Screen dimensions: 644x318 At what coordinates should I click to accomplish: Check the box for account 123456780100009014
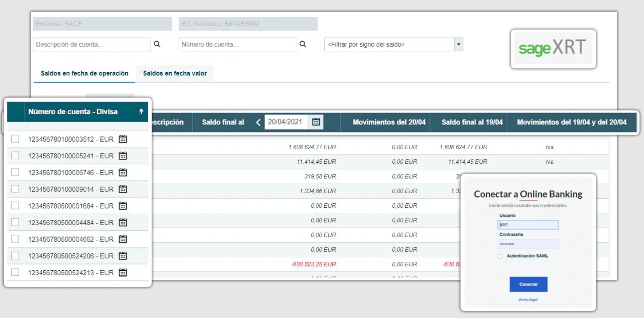click(15, 189)
